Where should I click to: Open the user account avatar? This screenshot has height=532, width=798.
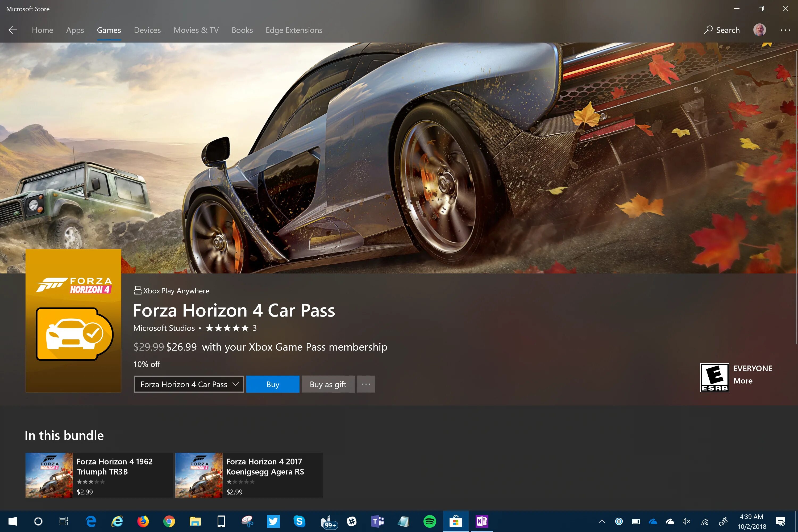pyautogui.click(x=759, y=30)
